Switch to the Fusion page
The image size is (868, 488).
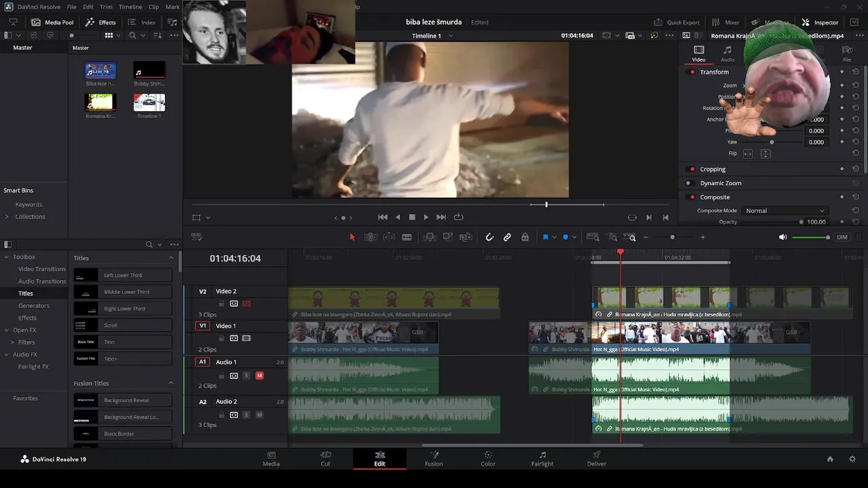coord(434,459)
